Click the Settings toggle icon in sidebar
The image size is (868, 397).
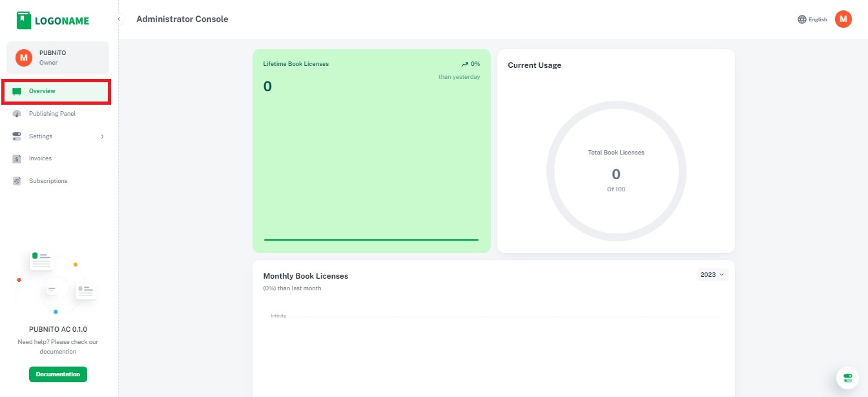(x=17, y=136)
